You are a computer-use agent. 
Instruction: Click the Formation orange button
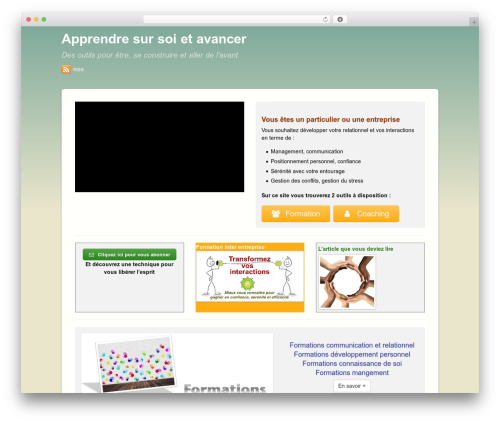(x=296, y=214)
